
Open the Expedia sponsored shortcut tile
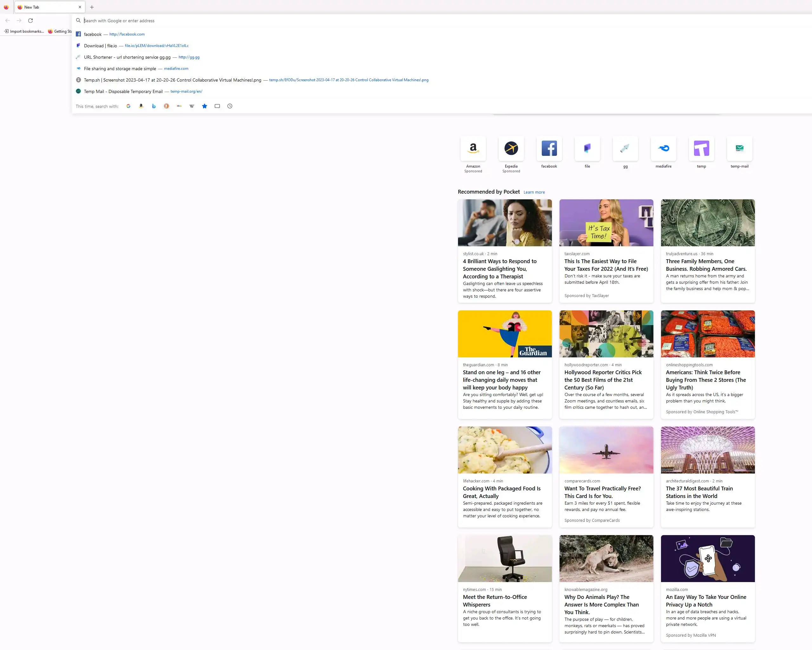511,149
